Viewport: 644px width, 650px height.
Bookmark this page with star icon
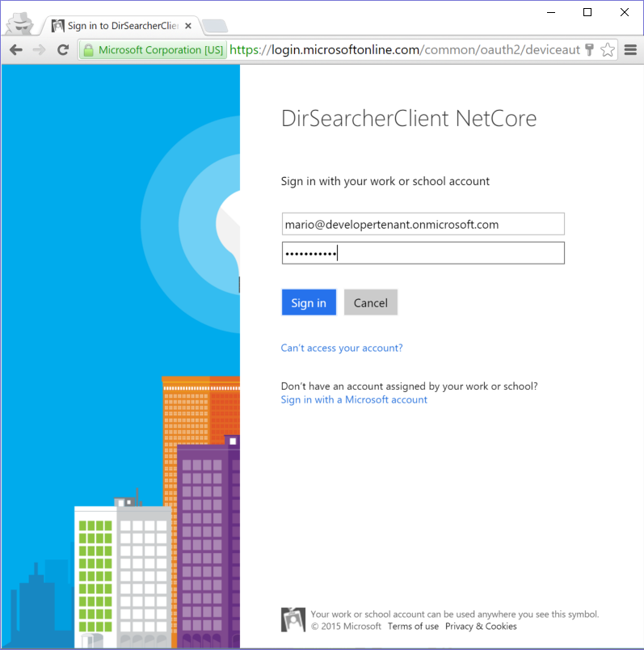click(x=608, y=50)
